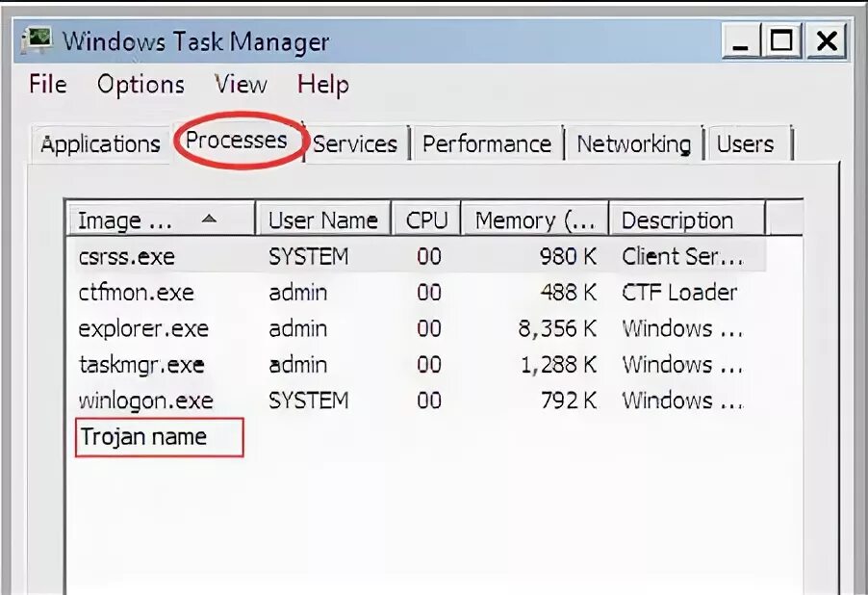868x595 pixels.
Task: Open the Options menu
Action: [x=140, y=85]
